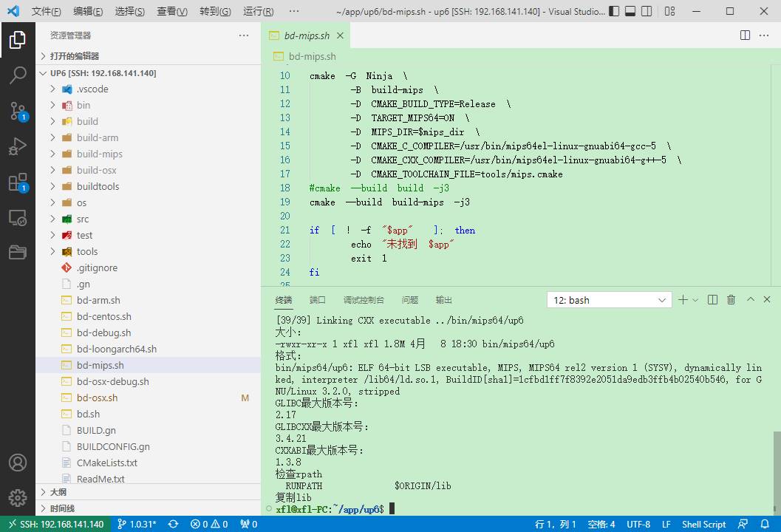Open the Run and Debug view
The height and width of the screenshot is (532, 781).
18,146
